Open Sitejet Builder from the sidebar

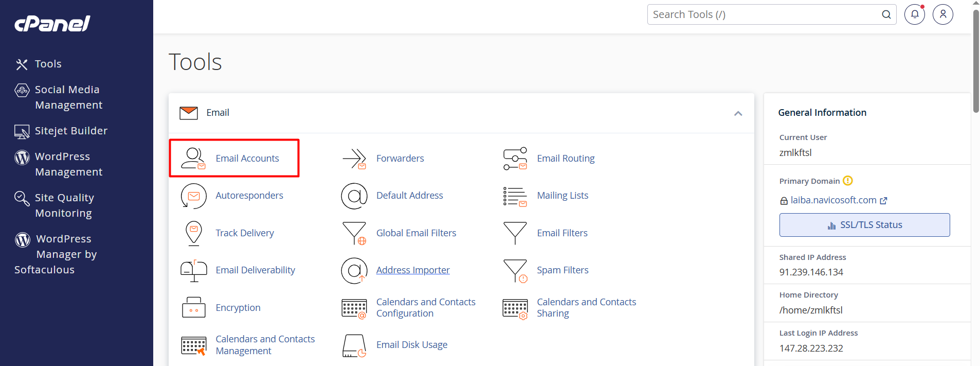[71, 131]
